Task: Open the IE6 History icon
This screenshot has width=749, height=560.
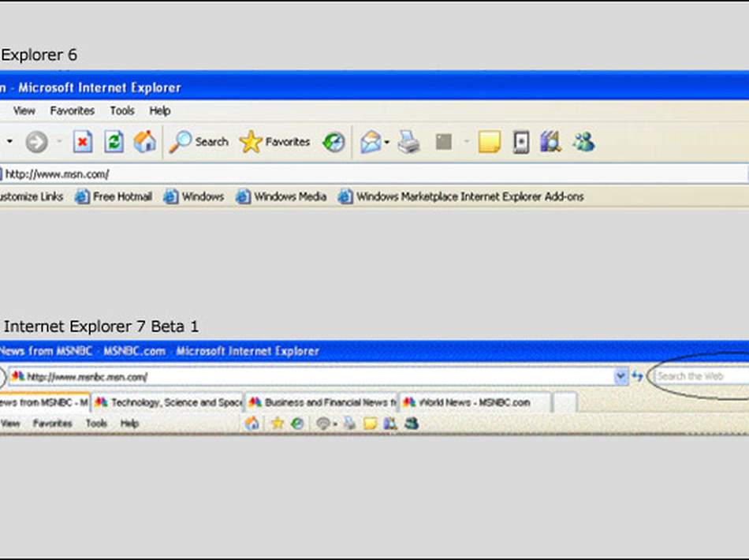Action: tap(334, 142)
